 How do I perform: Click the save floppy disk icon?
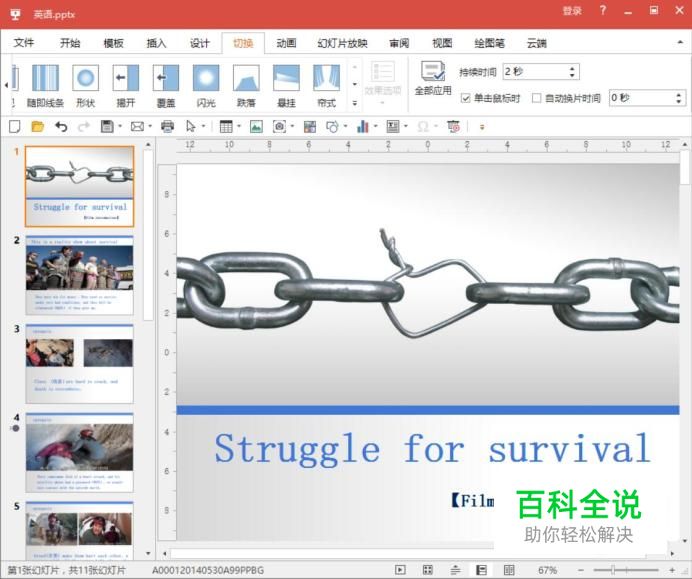pos(107,127)
